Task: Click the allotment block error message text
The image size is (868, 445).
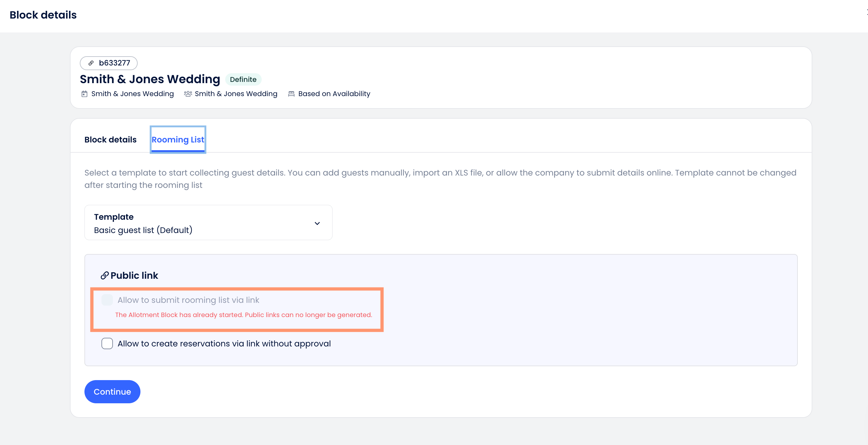Action: point(244,315)
